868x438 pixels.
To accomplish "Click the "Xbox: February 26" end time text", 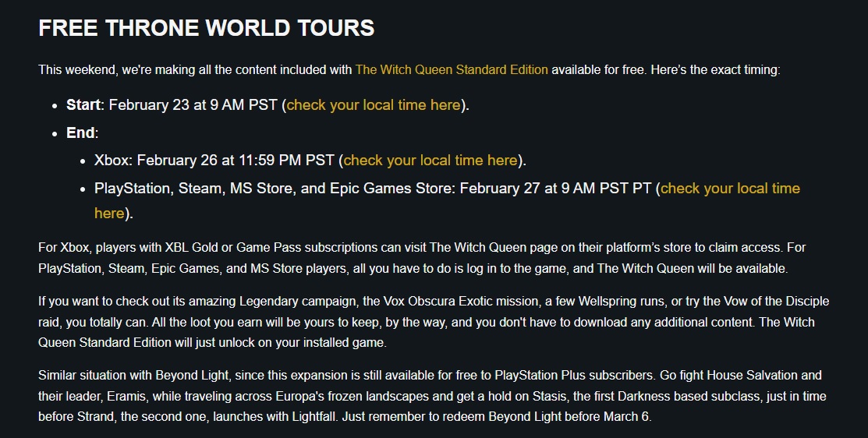I will pos(214,161).
